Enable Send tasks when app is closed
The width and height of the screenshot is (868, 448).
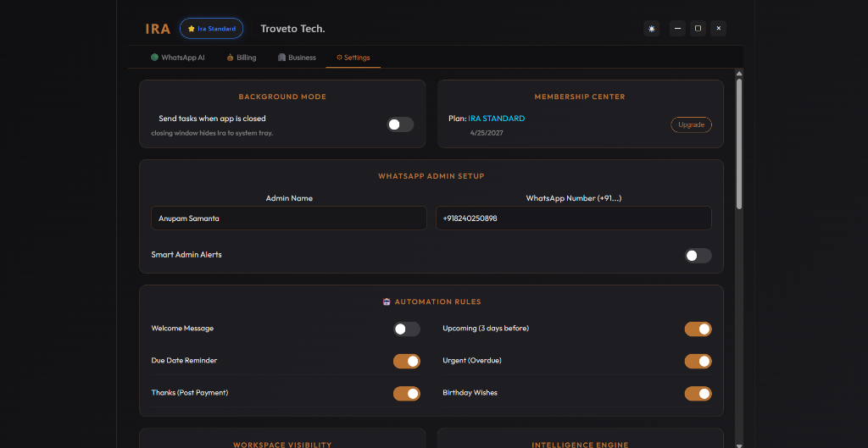point(400,124)
